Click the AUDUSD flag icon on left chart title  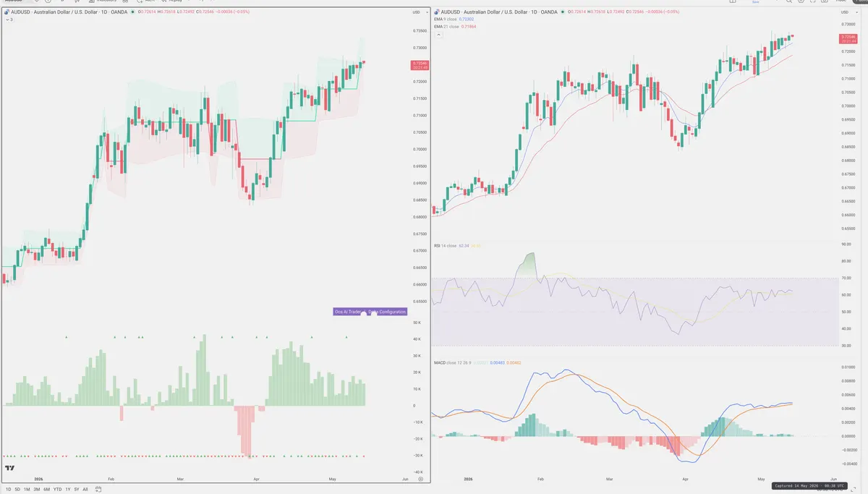pos(7,12)
